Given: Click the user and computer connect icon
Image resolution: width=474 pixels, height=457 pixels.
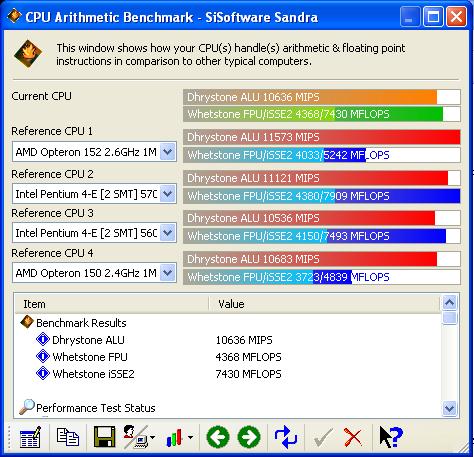Looking at the screenshot, I should point(136,437).
